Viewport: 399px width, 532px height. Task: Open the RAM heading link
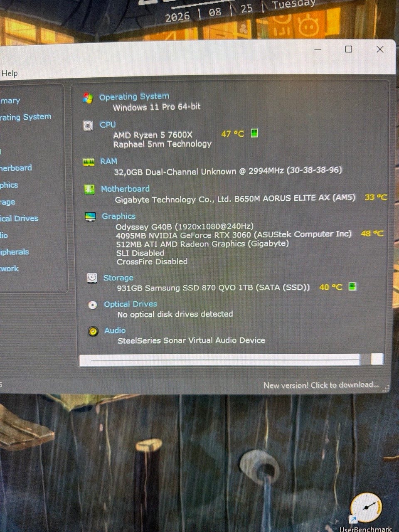click(109, 161)
